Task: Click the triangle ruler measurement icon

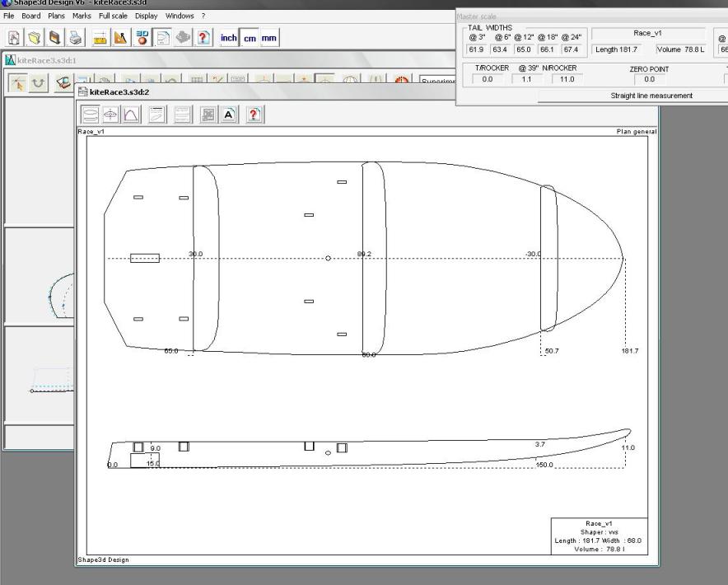Action: click(120, 37)
